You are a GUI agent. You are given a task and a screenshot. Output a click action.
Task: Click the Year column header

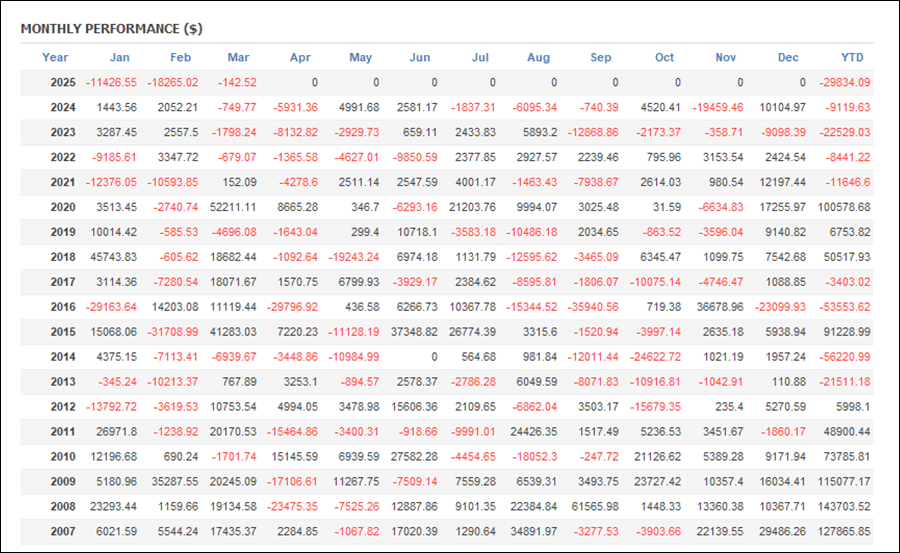55,57
